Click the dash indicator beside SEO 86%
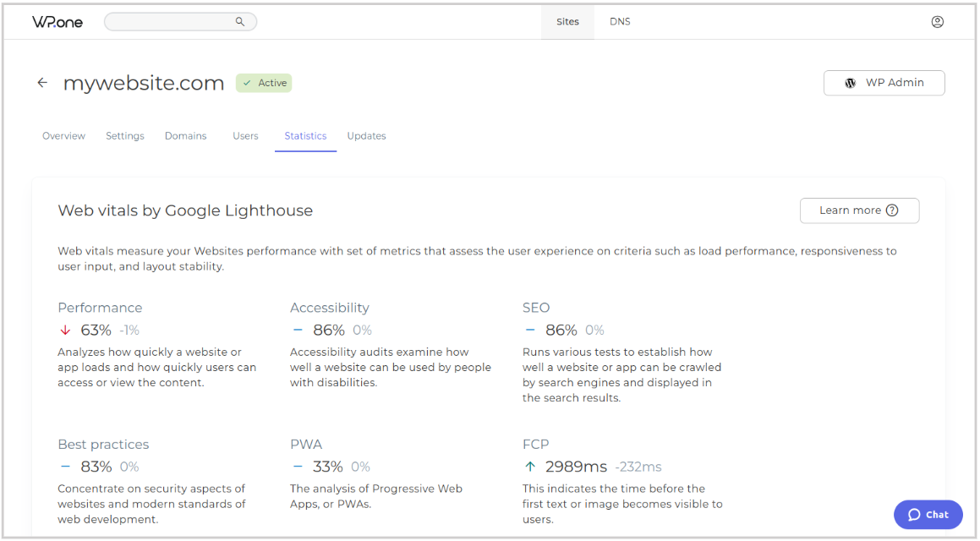The image size is (980, 541). [x=530, y=330]
